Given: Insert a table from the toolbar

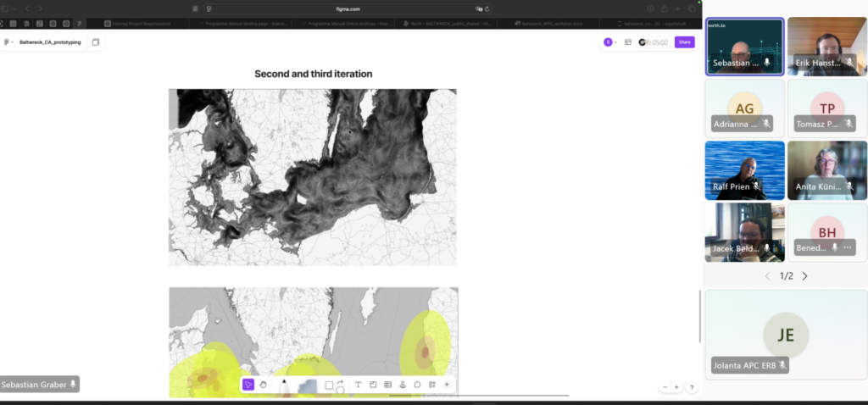Looking at the screenshot, I should pos(387,385).
